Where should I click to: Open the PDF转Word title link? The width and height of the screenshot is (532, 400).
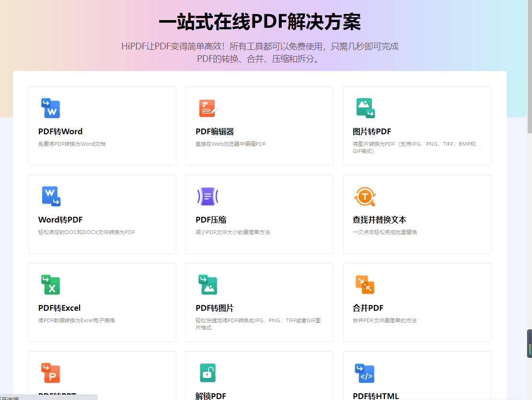[60, 131]
